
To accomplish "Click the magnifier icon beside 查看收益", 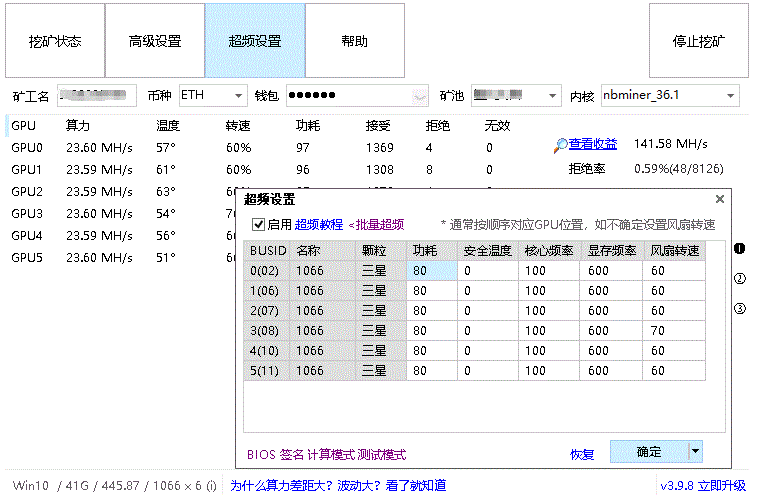I will point(559,145).
